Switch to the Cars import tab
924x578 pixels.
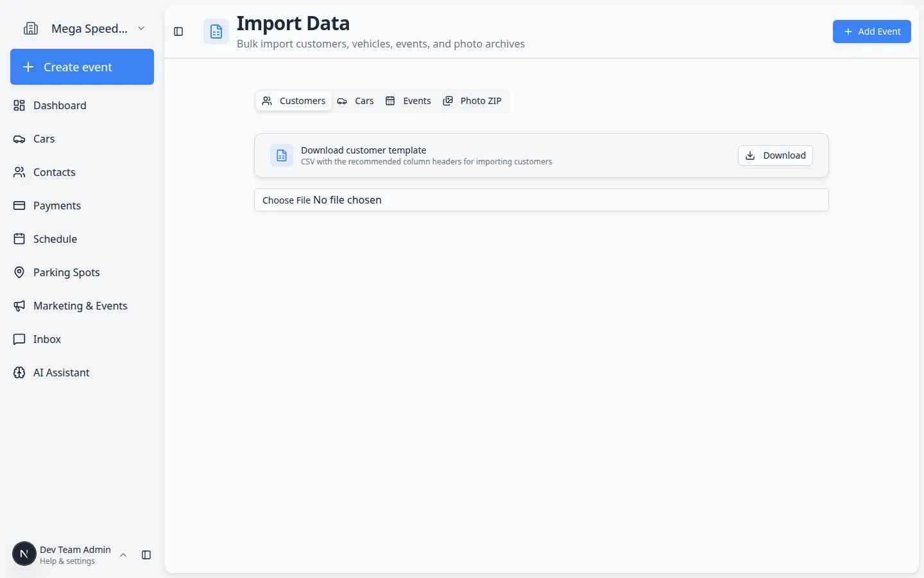click(x=355, y=101)
